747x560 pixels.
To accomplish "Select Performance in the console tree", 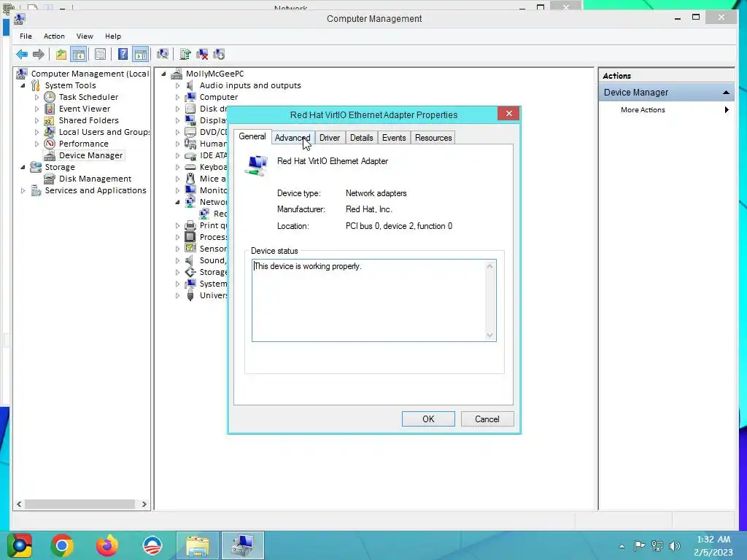I will pyautogui.click(x=83, y=144).
